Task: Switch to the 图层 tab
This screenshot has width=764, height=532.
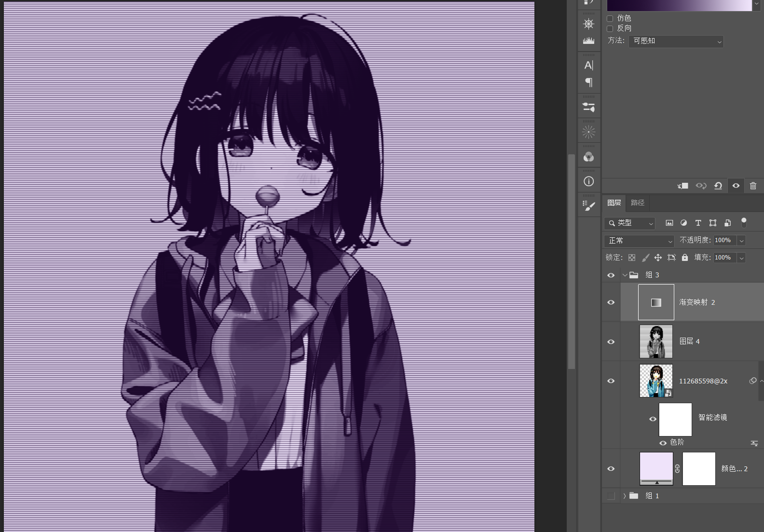Action: [614, 203]
